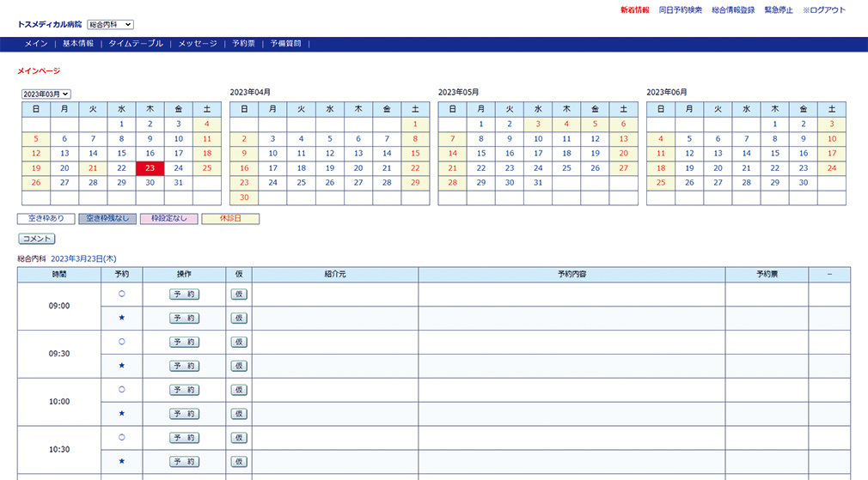Click the ○ mark in the first 09:00 row
Viewport: 868px width, 480px height.
pos(121,294)
